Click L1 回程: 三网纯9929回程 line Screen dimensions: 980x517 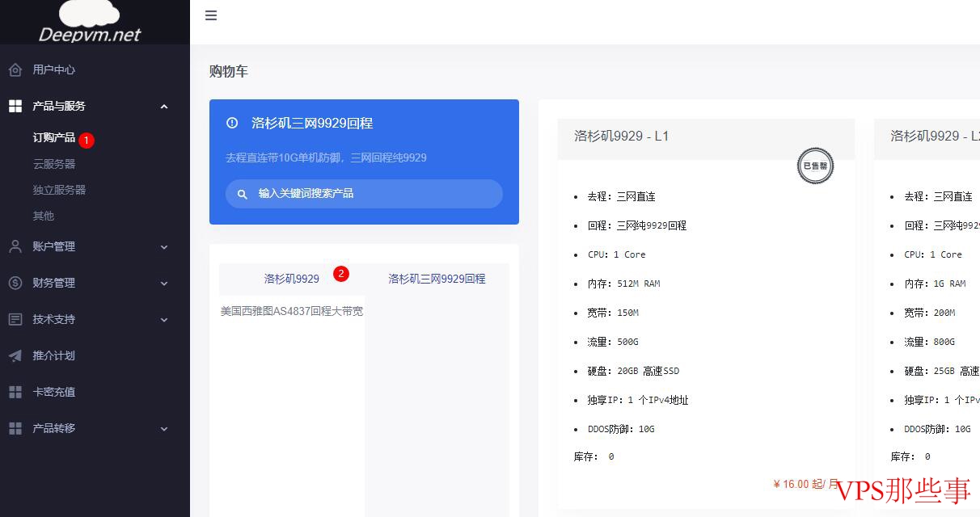pyautogui.click(x=637, y=225)
